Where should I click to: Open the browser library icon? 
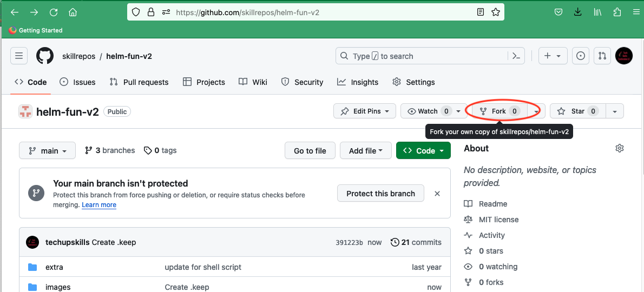click(x=597, y=12)
